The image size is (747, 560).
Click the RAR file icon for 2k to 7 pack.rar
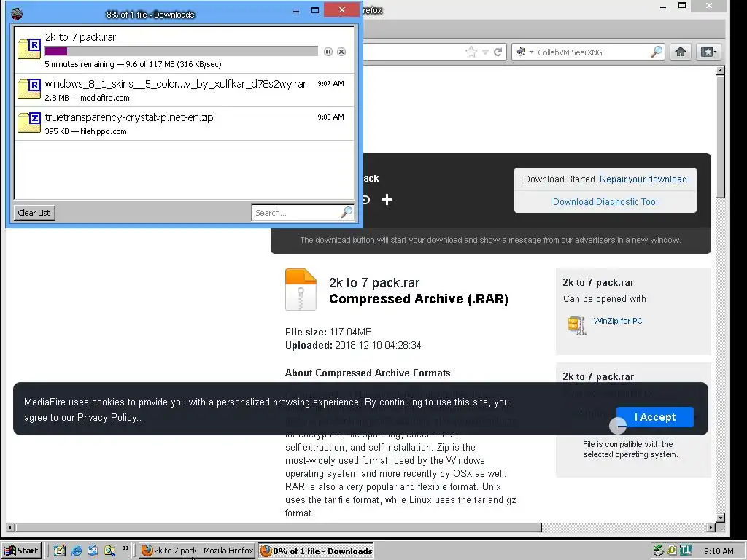pyautogui.click(x=29, y=49)
